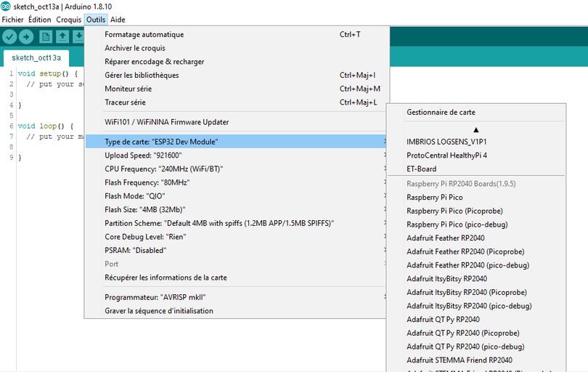Click the Upload arrow toolbar icon

point(26,36)
